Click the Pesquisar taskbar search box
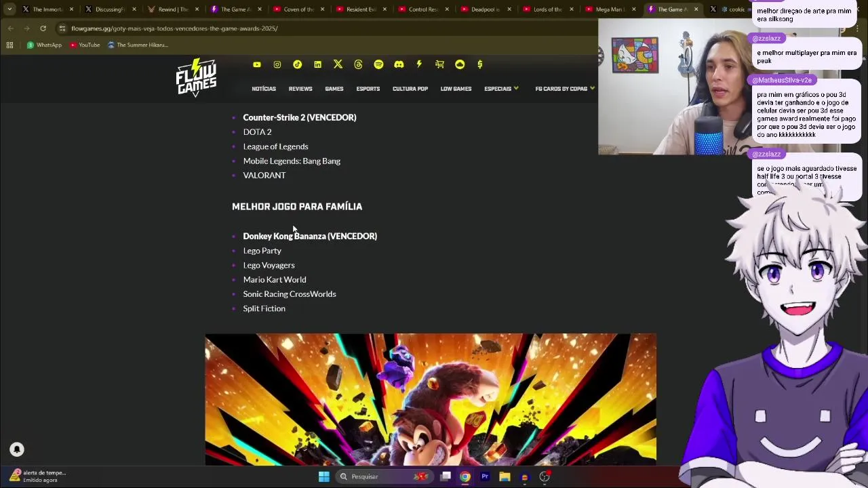 (383, 476)
